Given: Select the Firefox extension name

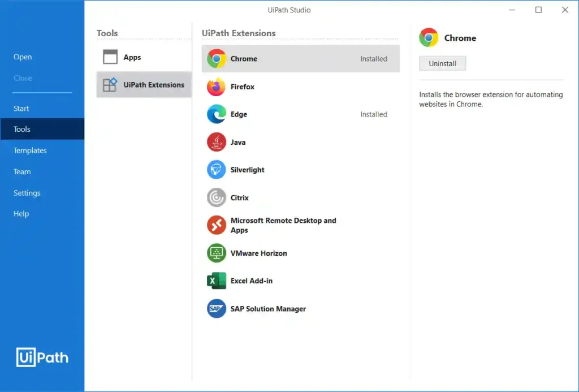Looking at the screenshot, I should point(242,87).
